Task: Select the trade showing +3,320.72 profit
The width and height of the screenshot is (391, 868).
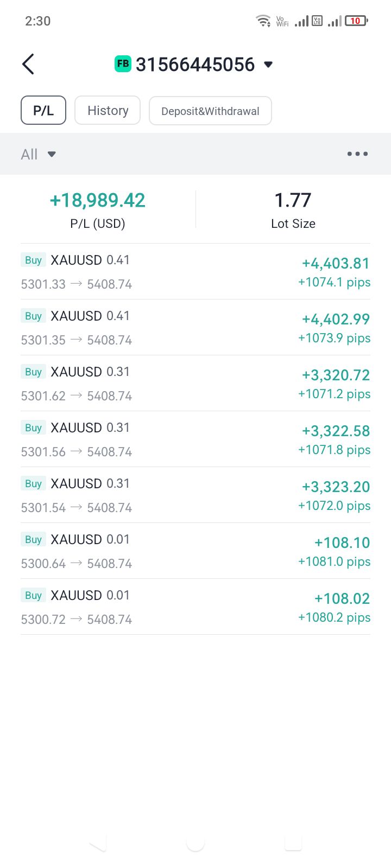Action: (195, 384)
